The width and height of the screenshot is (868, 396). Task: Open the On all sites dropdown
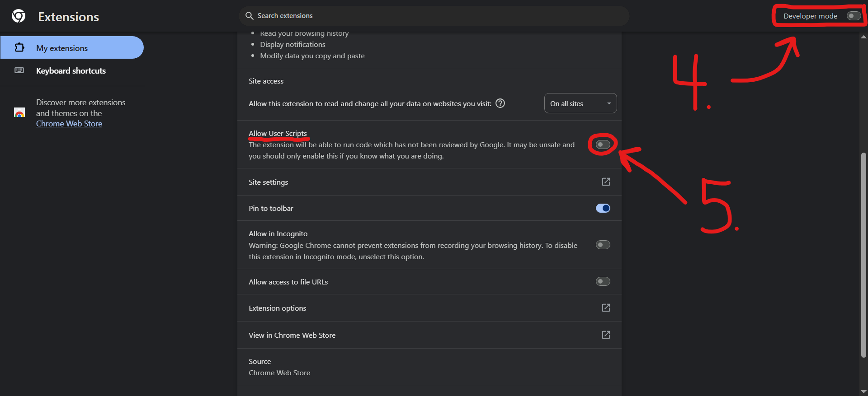(580, 103)
